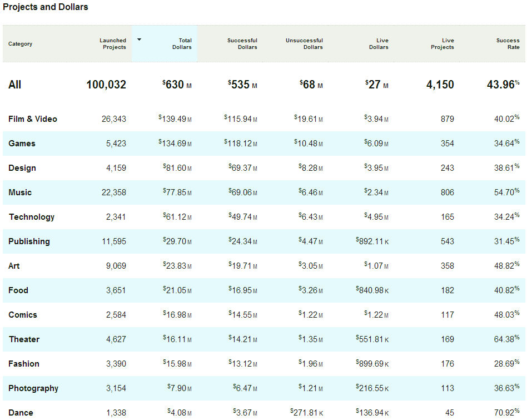Click Design live projects 243
This screenshot has width=527, height=420.
click(x=448, y=168)
